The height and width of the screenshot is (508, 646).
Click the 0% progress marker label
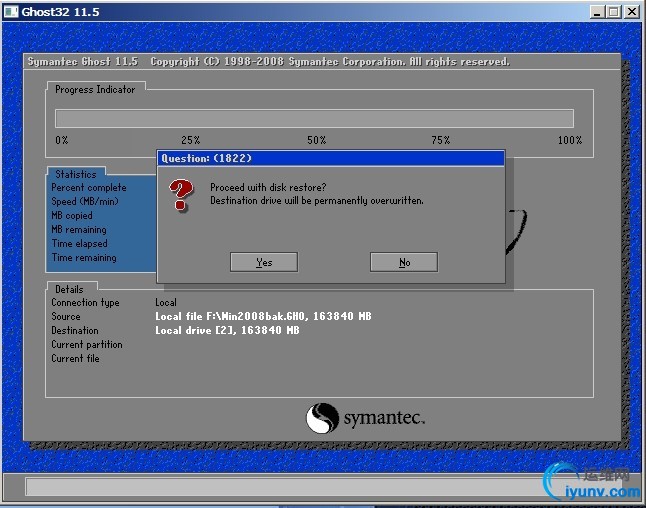[62, 140]
